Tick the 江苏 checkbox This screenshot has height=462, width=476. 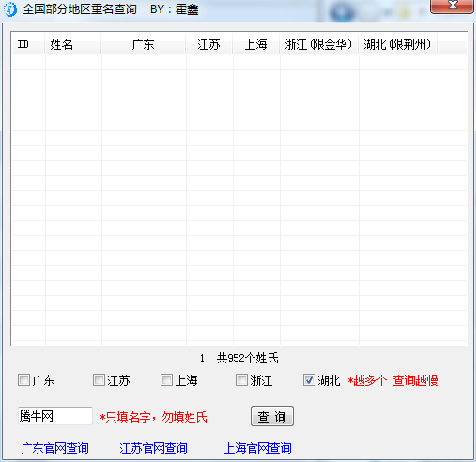tap(99, 380)
